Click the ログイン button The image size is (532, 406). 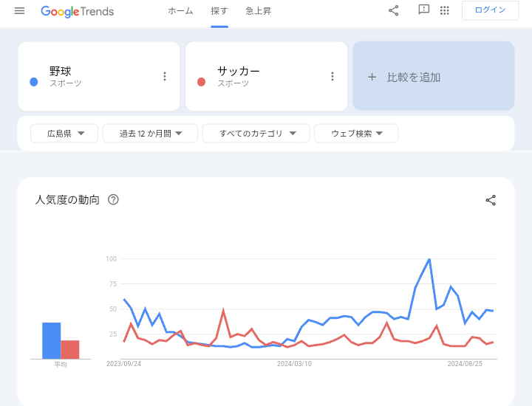490,10
